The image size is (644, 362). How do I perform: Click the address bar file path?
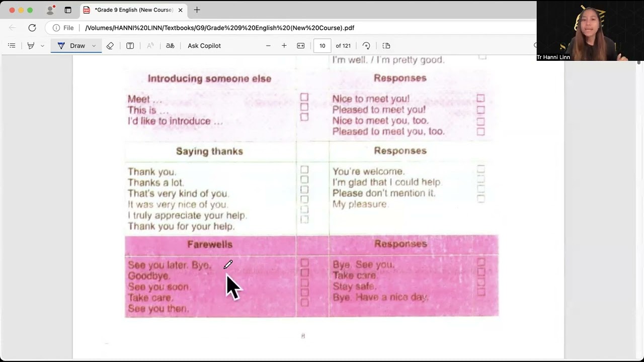[x=220, y=28]
